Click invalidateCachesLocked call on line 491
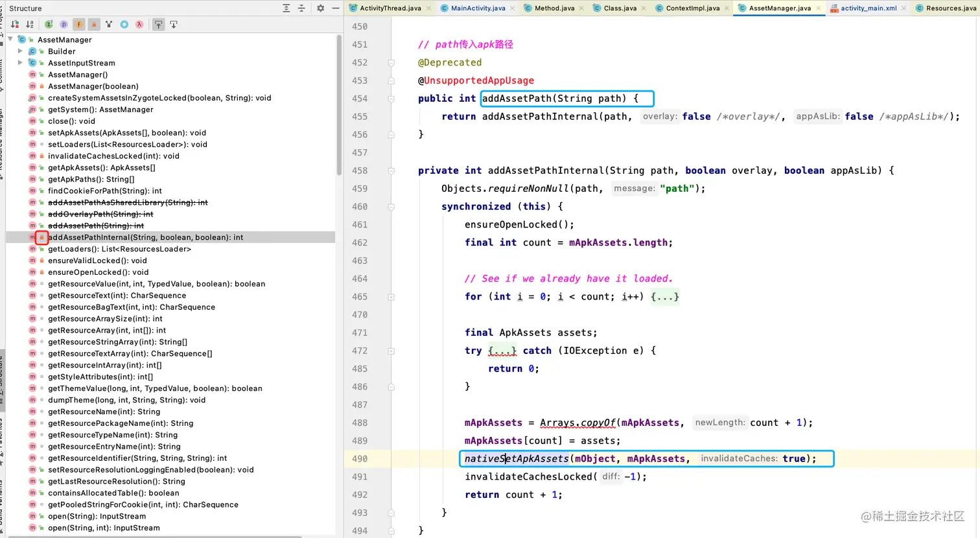The image size is (980, 538). click(528, 476)
